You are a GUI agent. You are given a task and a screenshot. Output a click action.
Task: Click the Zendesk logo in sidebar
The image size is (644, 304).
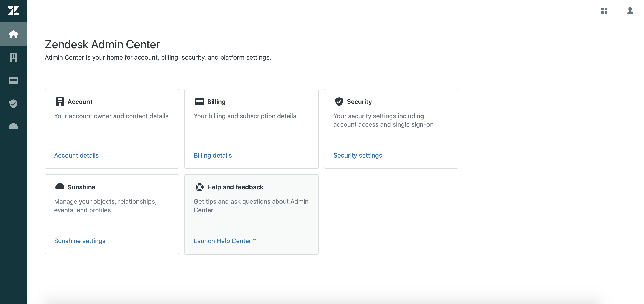[13, 11]
